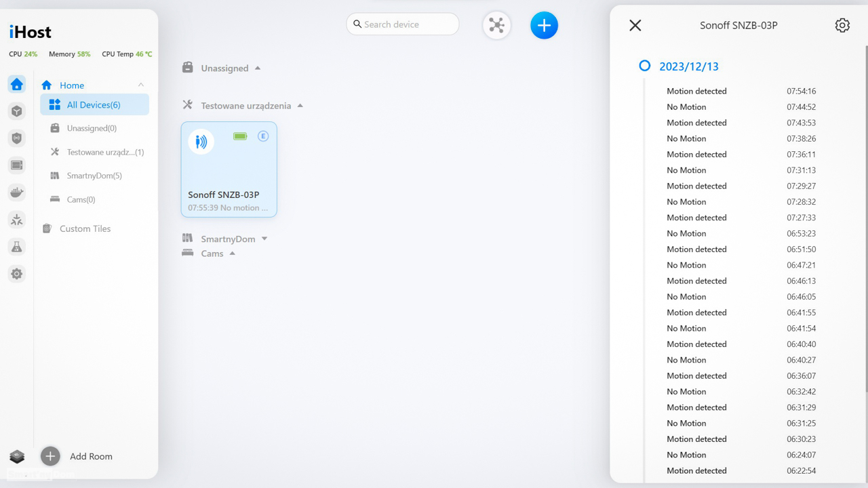
Task: Click the Unassigned section header icon
Action: [x=188, y=67]
